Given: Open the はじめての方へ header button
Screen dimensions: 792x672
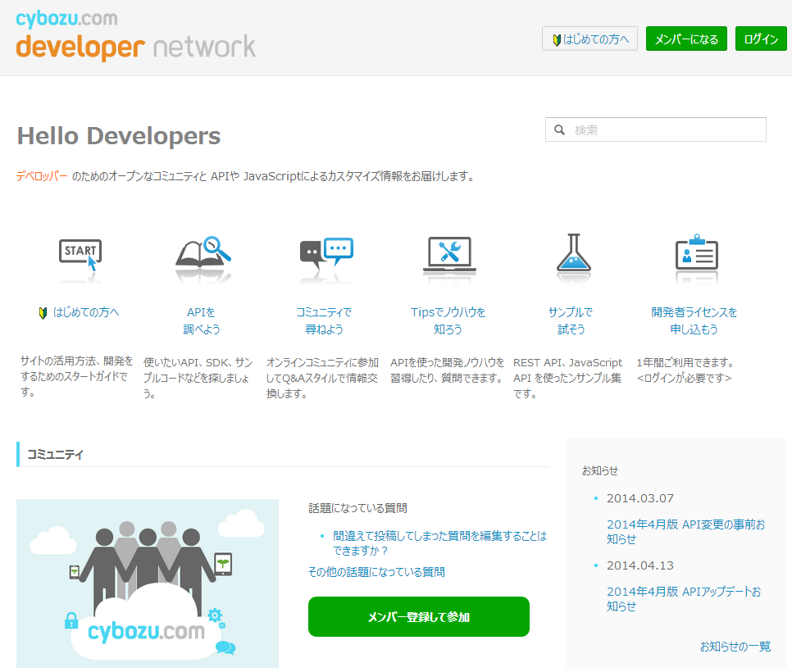Looking at the screenshot, I should 589,39.
